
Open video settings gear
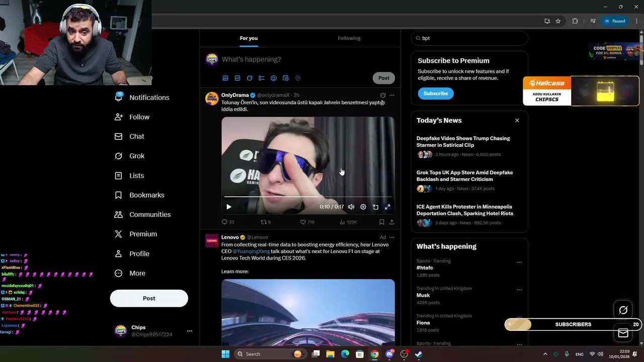363,207
